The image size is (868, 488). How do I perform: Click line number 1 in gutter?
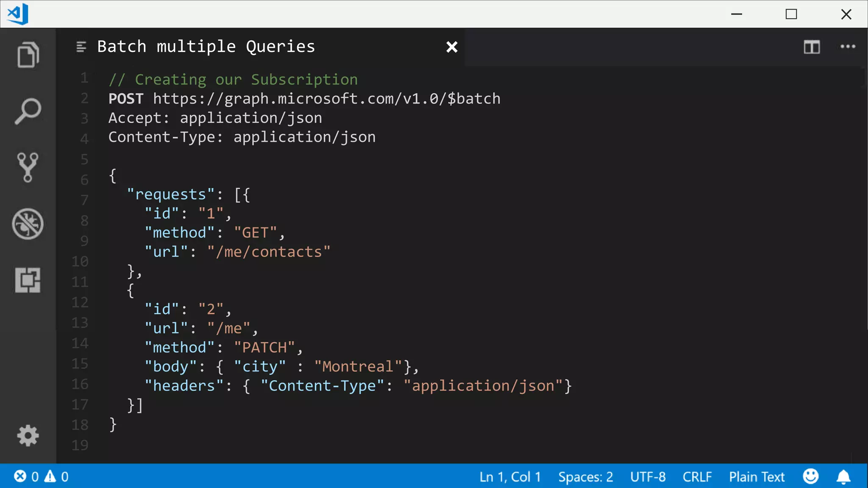(84, 78)
